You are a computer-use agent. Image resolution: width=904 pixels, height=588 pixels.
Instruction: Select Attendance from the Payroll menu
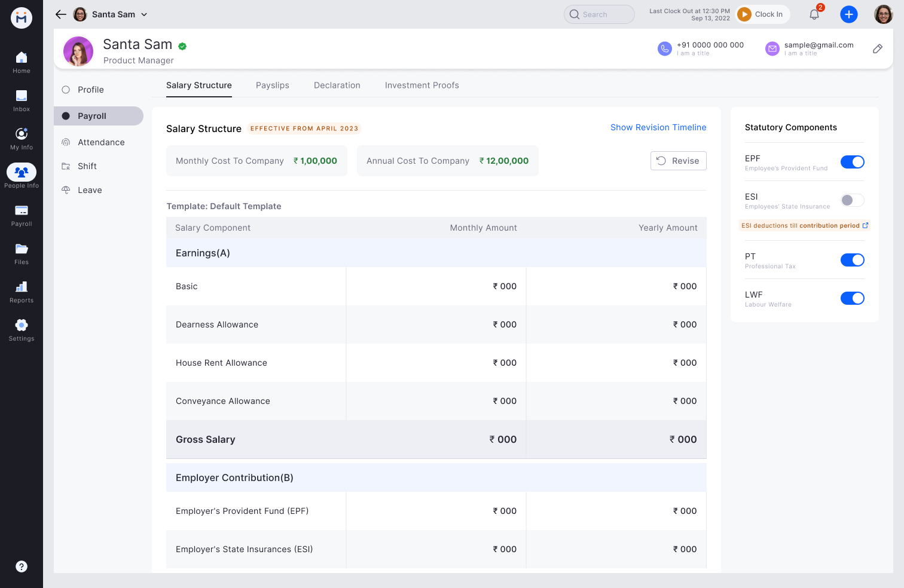click(100, 142)
